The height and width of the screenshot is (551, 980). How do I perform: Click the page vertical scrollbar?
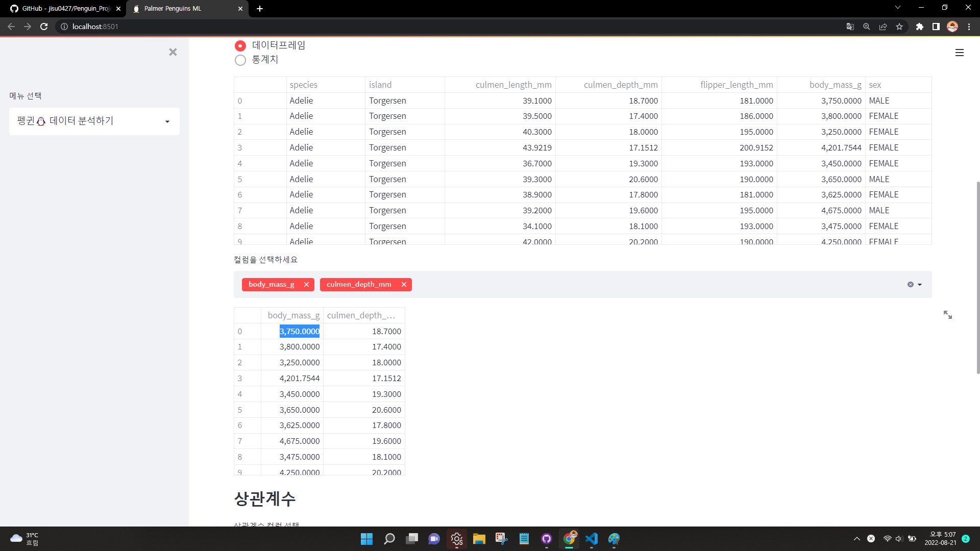(978, 278)
